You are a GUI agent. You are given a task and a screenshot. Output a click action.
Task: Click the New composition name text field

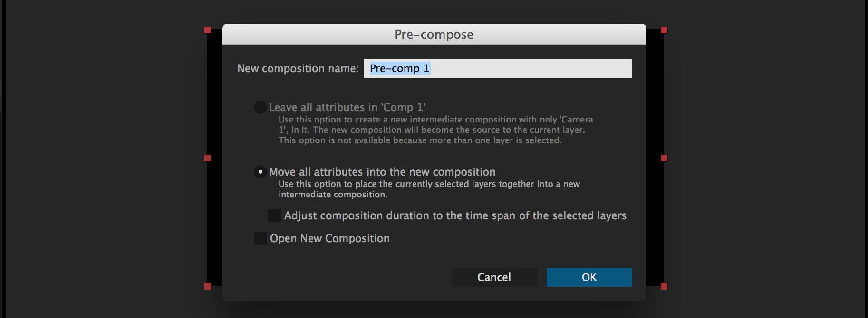498,68
